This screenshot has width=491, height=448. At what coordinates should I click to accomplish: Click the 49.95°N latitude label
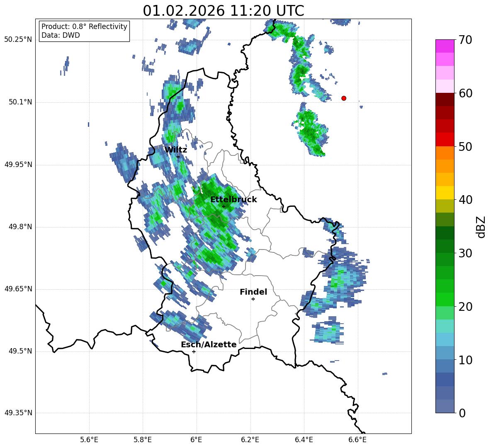pos(18,164)
